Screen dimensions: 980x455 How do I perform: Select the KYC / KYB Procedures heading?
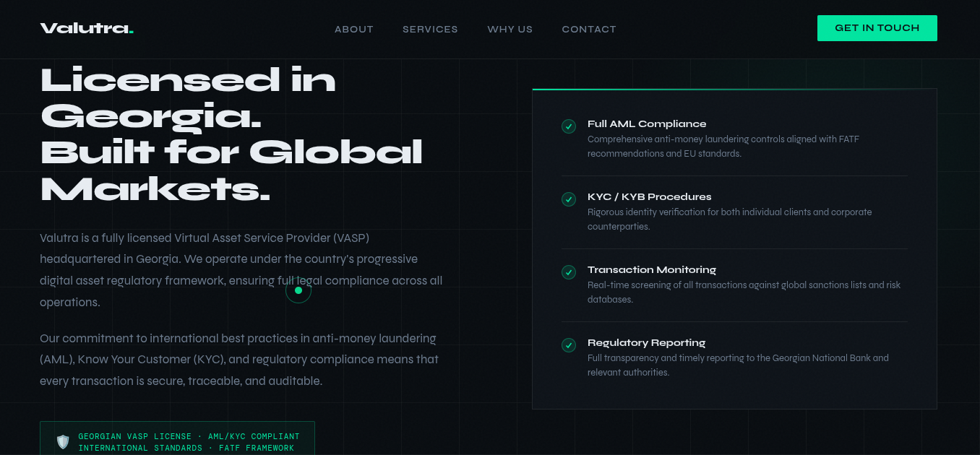coord(650,197)
